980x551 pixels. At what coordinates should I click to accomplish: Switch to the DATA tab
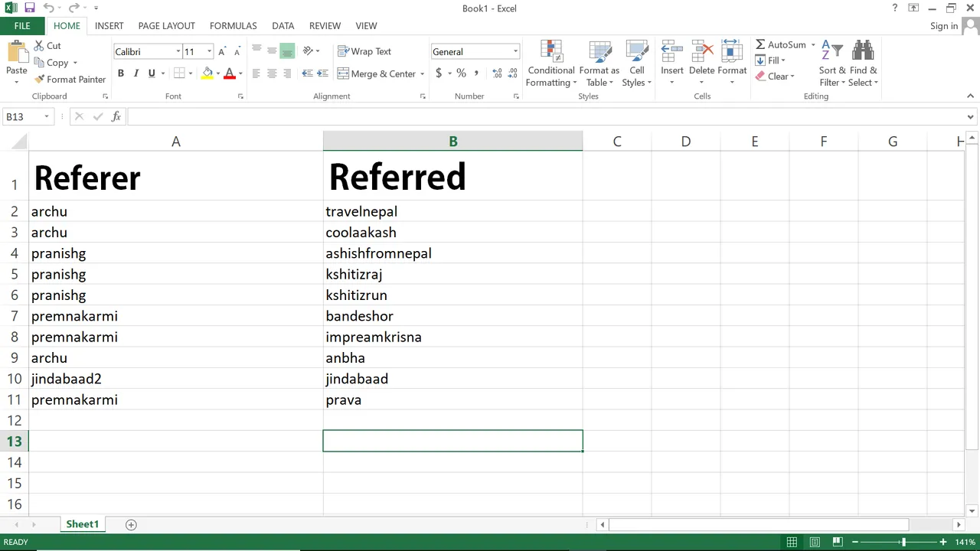[283, 26]
